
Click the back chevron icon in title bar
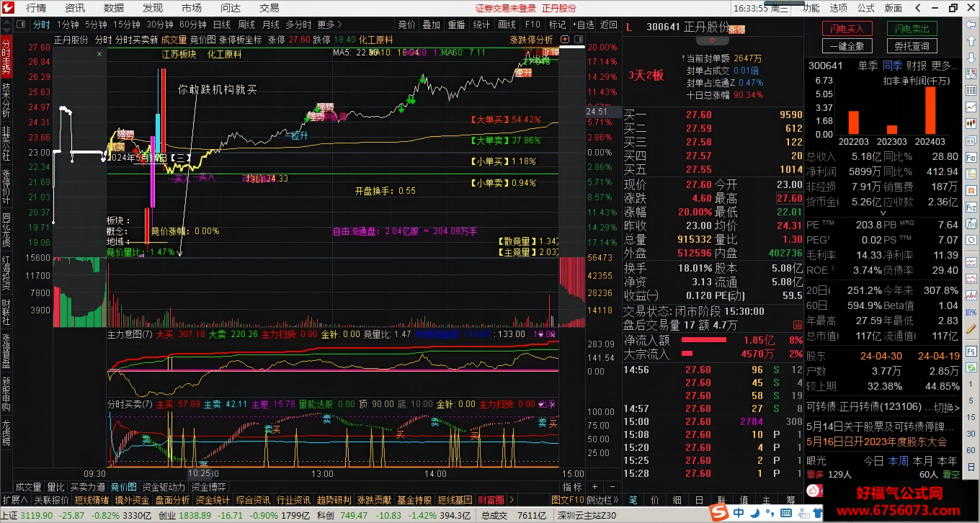click(x=918, y=8)
